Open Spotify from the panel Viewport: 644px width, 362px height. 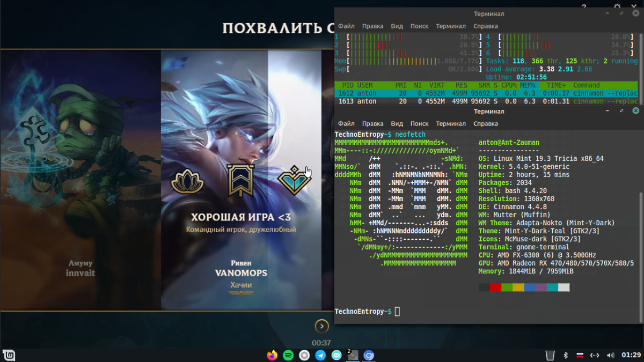(288, 355)
